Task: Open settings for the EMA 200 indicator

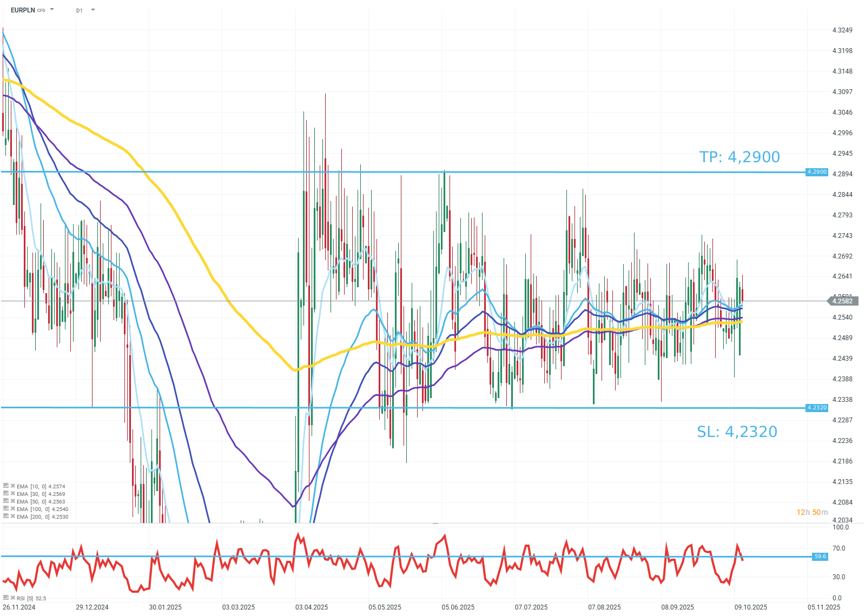Action: [x=6, y=516]
